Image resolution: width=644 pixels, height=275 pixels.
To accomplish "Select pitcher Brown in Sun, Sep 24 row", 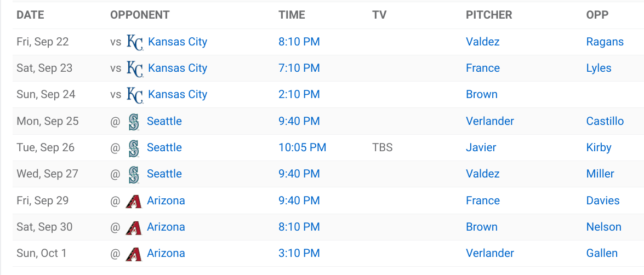I will tap(481, 94).
